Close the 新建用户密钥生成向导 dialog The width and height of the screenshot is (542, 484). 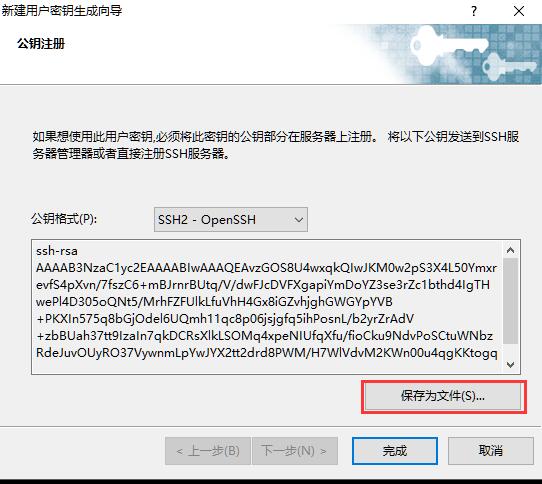click(519, 11)
